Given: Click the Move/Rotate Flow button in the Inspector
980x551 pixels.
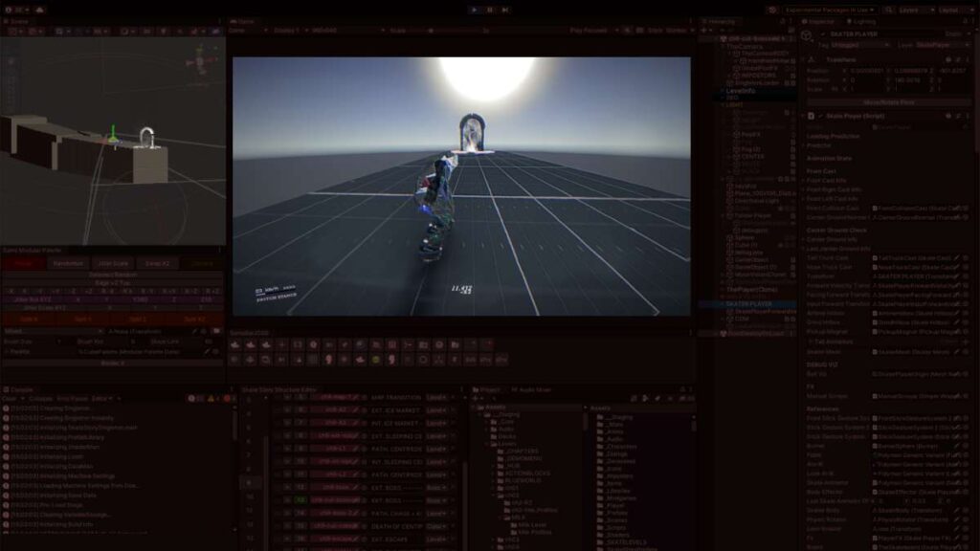Looking at the screenshot, I should click(x=890, y=101).
